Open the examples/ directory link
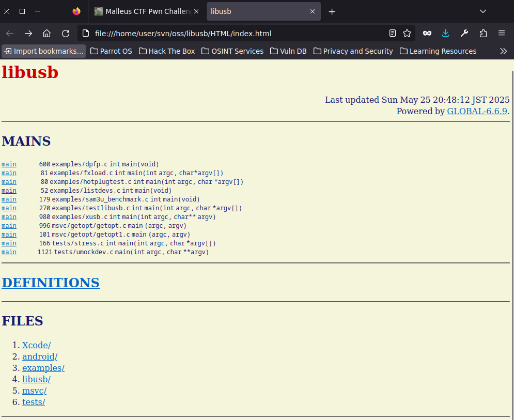Screen dimensions: 514x420 43,368
